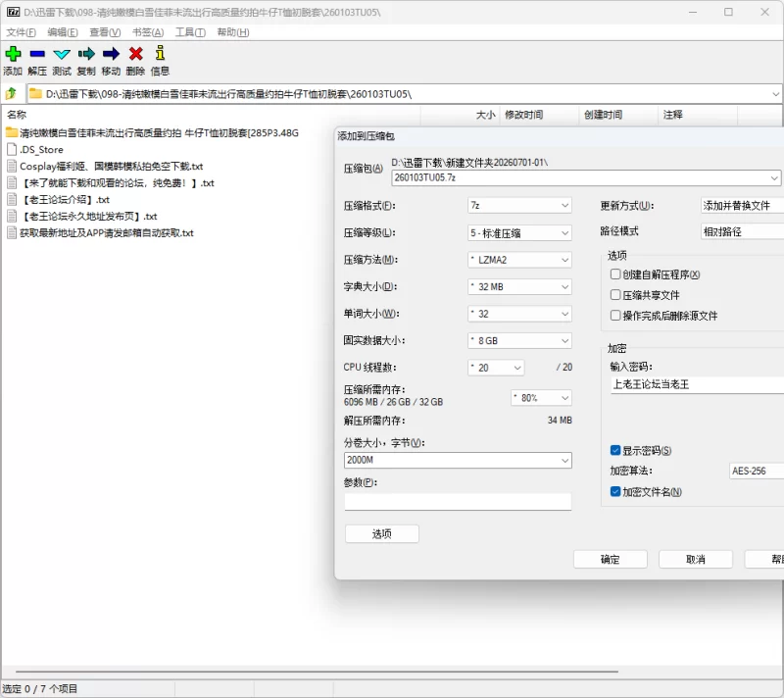Open the 路径模式 相对路径 dropdown
Image resolution: width=784 pixels, height=698 pixels.
[742, 231]
